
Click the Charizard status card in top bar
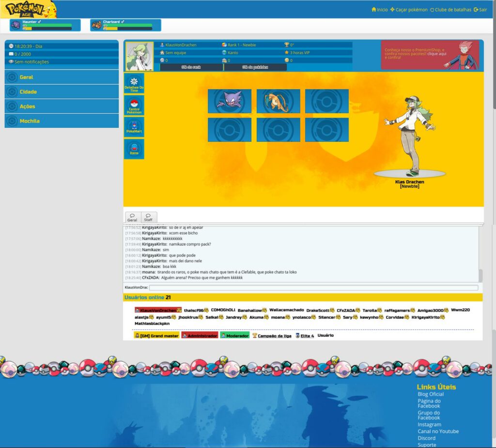[x=125, y=25]
